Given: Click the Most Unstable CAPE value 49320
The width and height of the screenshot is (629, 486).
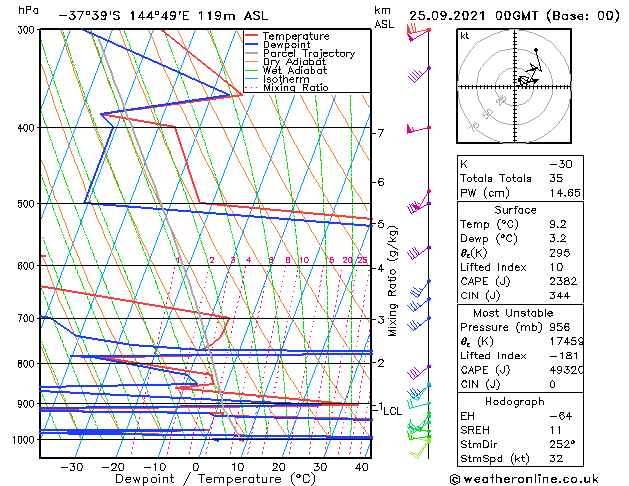Looking at the screenshot, I should (566, 370).
